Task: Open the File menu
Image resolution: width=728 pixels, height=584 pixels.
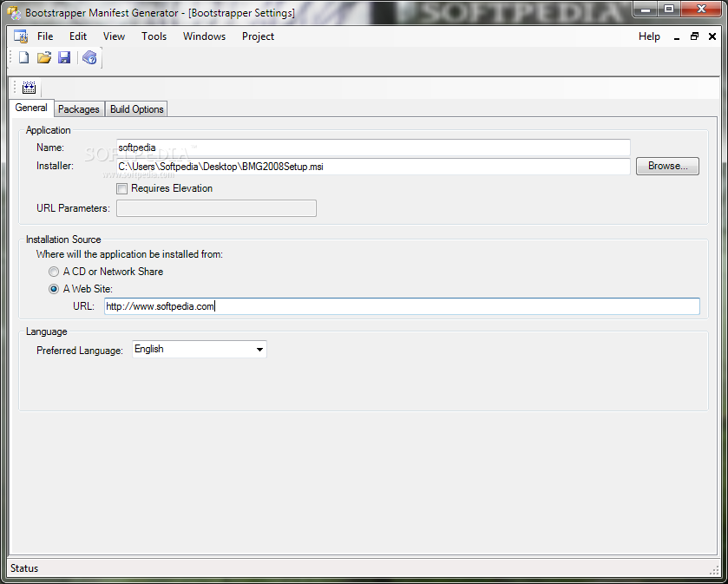Action: [x=45, y=36]
